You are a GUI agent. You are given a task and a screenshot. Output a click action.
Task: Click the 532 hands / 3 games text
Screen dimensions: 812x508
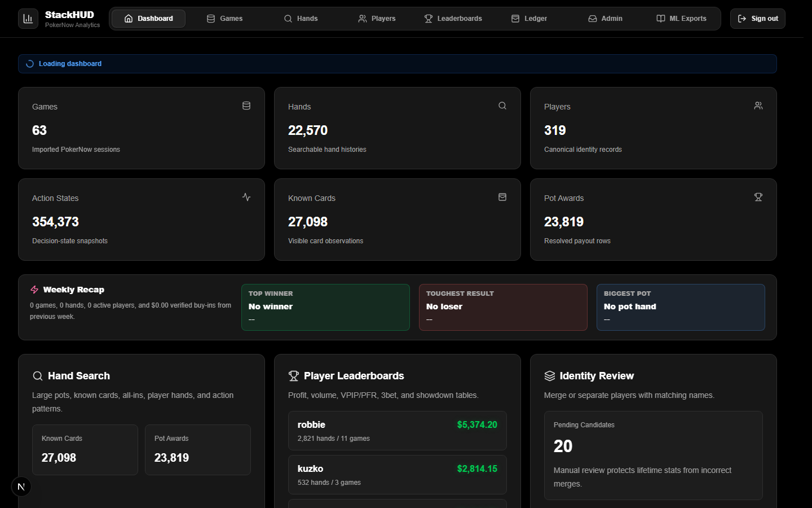329,483
